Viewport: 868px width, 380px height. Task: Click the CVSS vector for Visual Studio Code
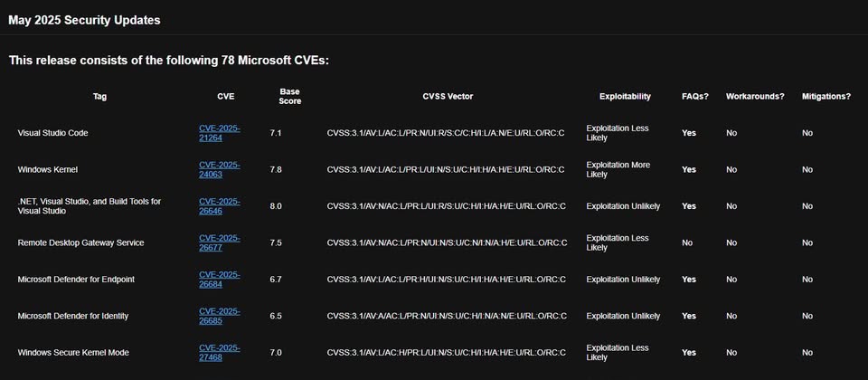point(446,133)
